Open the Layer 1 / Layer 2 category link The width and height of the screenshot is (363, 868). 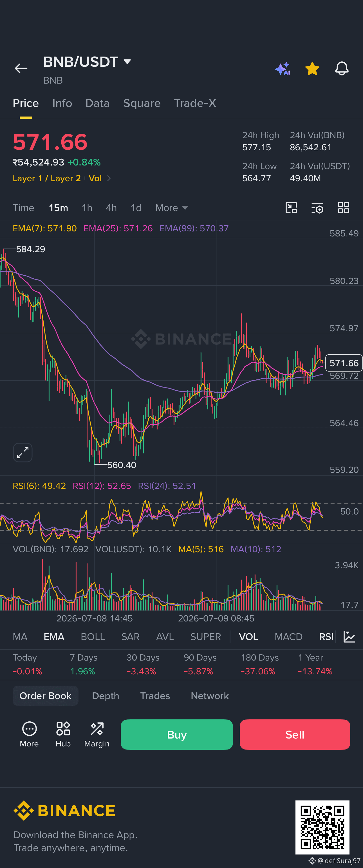click(x=46, y=178)
